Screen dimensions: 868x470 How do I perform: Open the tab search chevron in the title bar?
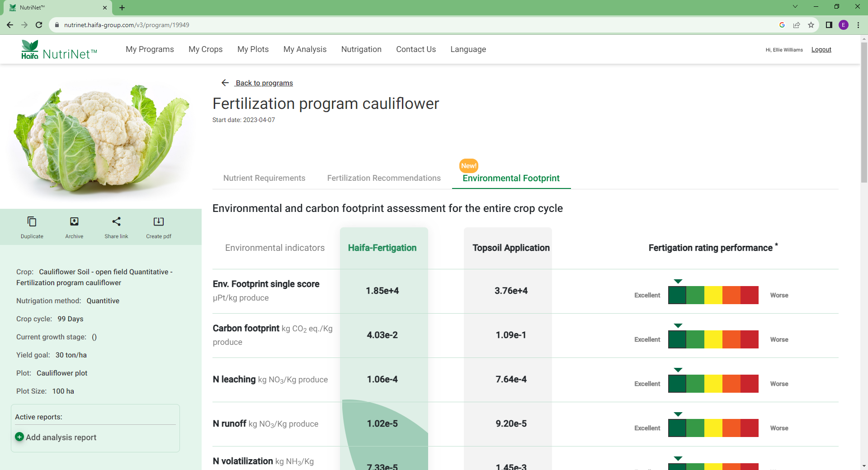[795, 6]
